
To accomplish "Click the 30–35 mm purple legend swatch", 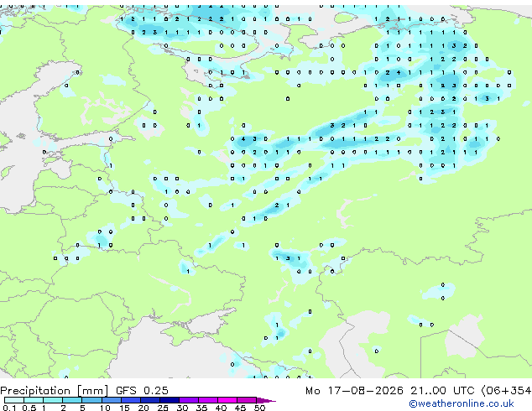I will tap(188, 400).
